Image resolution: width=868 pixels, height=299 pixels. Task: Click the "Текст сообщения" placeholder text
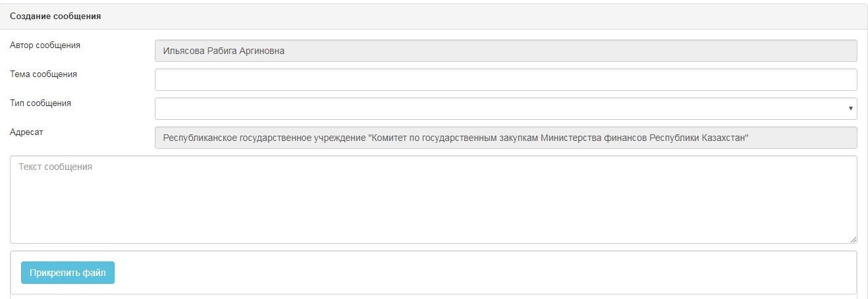[55, 167]
